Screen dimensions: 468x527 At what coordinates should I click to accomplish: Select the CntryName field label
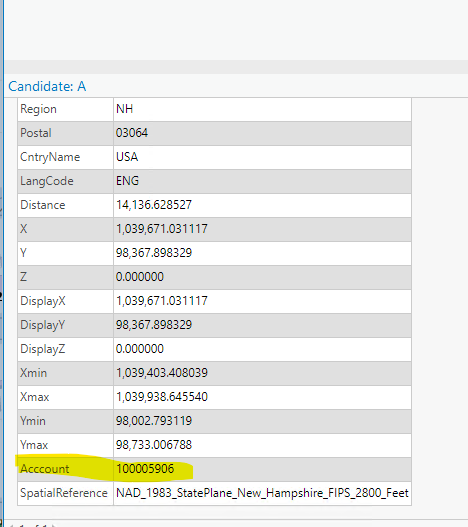50,157
